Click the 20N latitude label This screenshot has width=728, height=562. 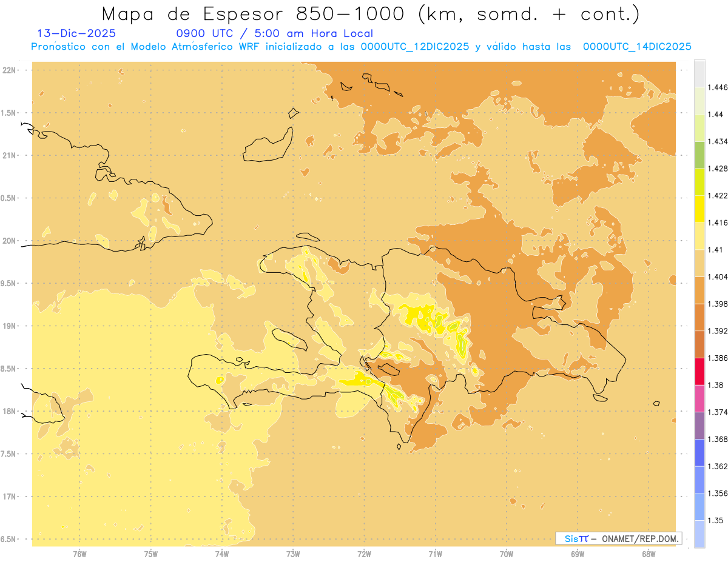[9, 241]
